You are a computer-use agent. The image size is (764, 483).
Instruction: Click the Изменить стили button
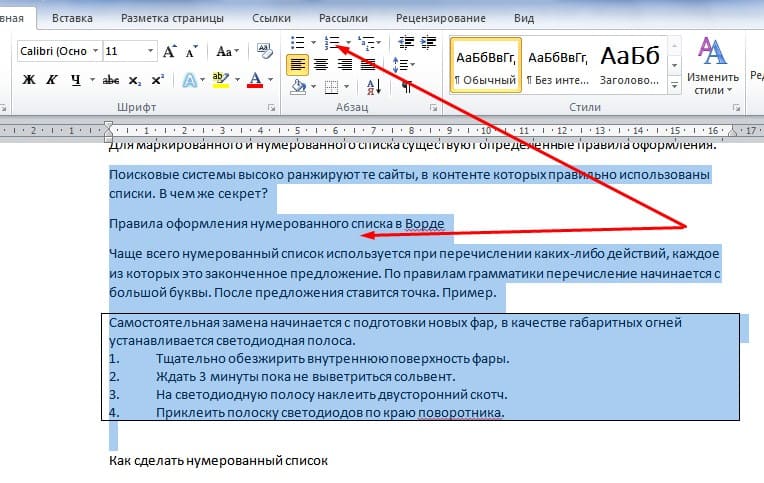coord(712,65)
